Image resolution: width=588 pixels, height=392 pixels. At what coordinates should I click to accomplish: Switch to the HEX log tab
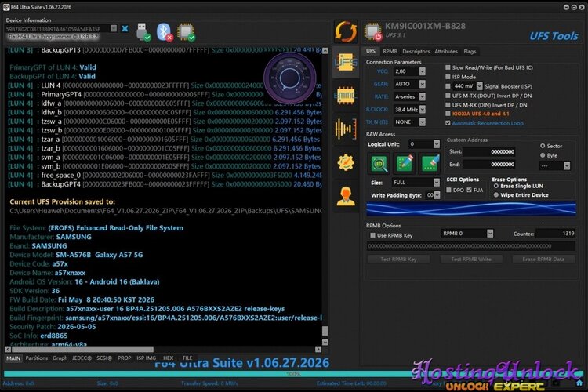point(168,358)
